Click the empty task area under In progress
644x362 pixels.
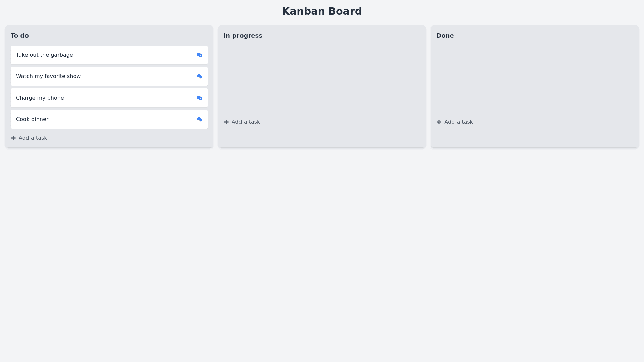[322, 79]
